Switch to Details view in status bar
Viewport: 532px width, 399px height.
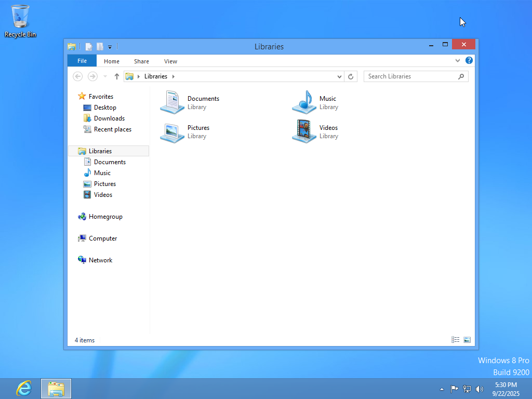[456, 340]
